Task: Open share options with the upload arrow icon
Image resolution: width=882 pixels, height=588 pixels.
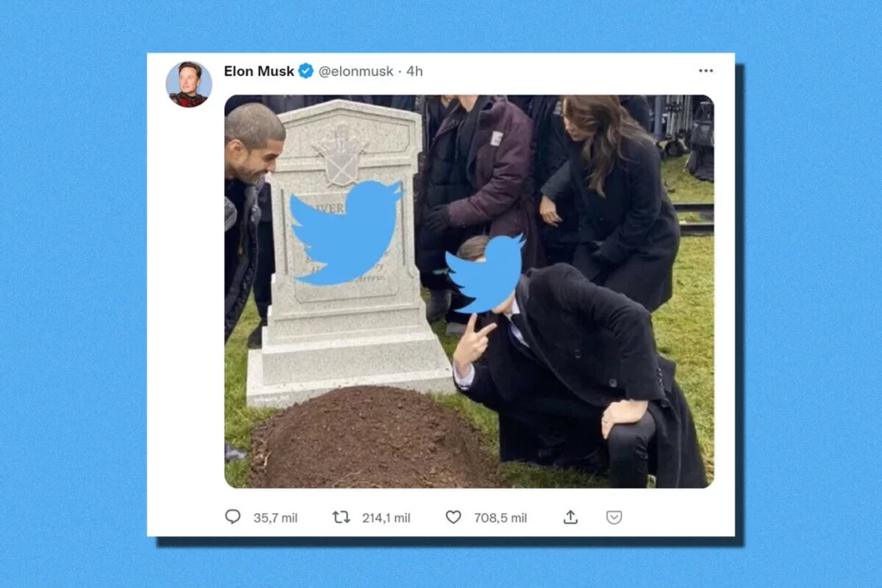Action: point(570,517)
